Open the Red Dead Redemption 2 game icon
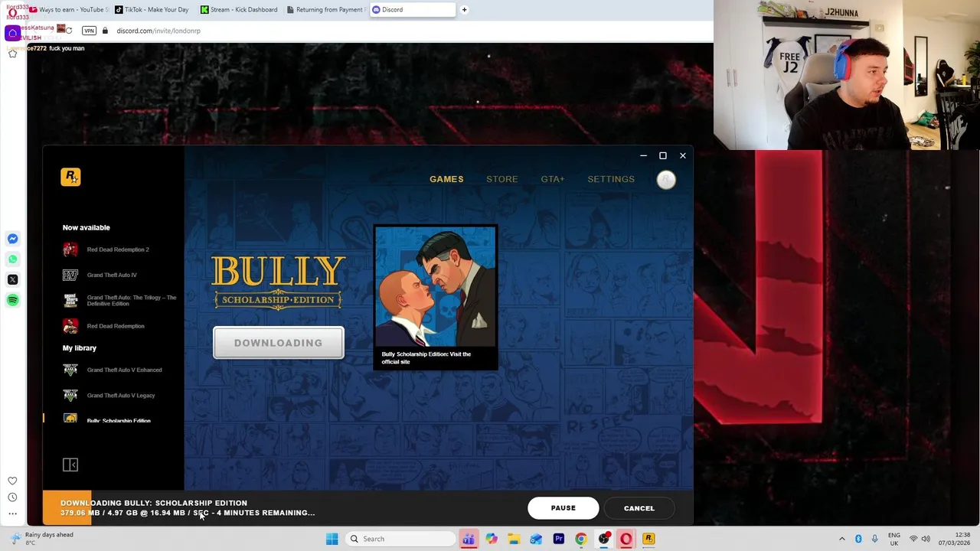The height and width of the screenshot is (551, 980). [70, 249]
